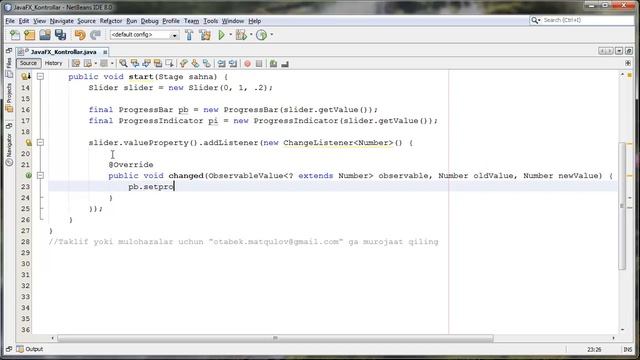Open the Profile menu
The image size is (640, 360).
pos(171,21)
